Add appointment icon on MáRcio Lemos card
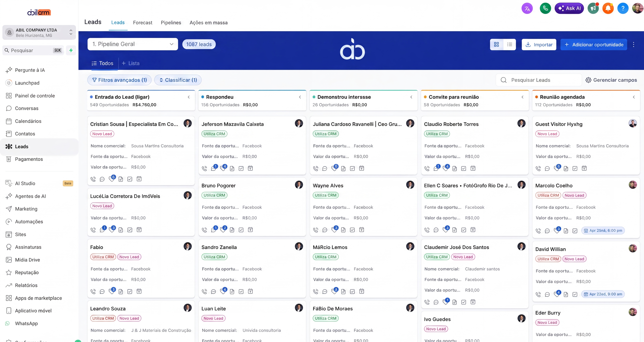 [362, 291]
